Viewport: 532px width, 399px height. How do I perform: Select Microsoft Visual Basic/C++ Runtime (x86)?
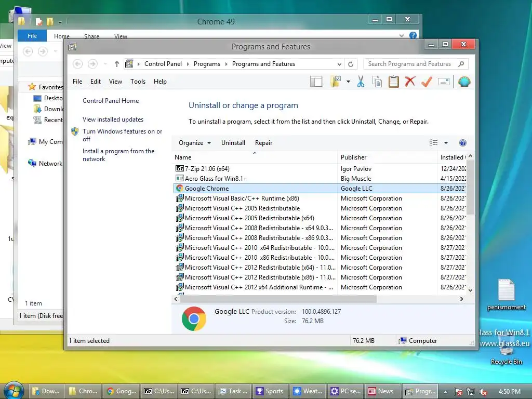(x=242, y=198)
